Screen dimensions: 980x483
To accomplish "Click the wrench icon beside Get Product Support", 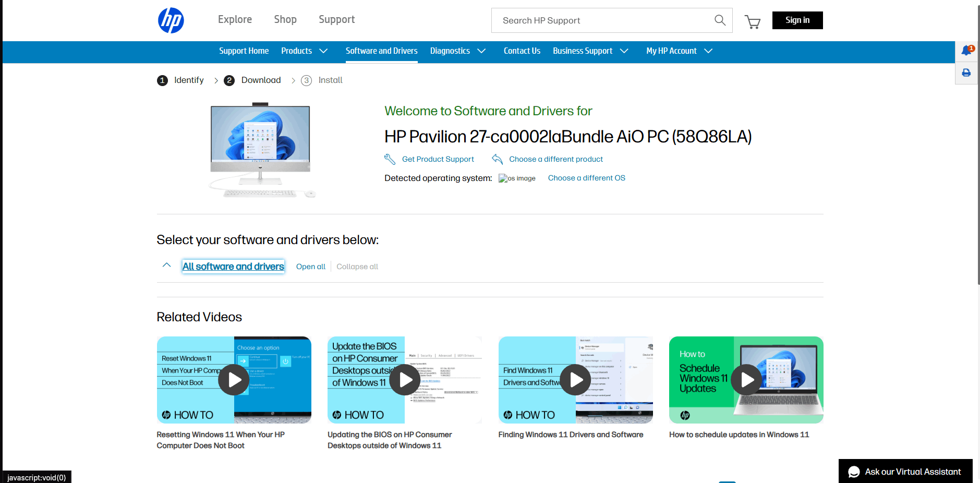I will click(x=390, y=159).
